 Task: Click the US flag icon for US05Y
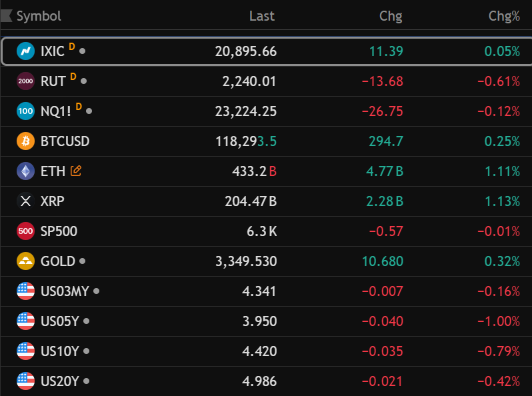[x=25, y=321]
